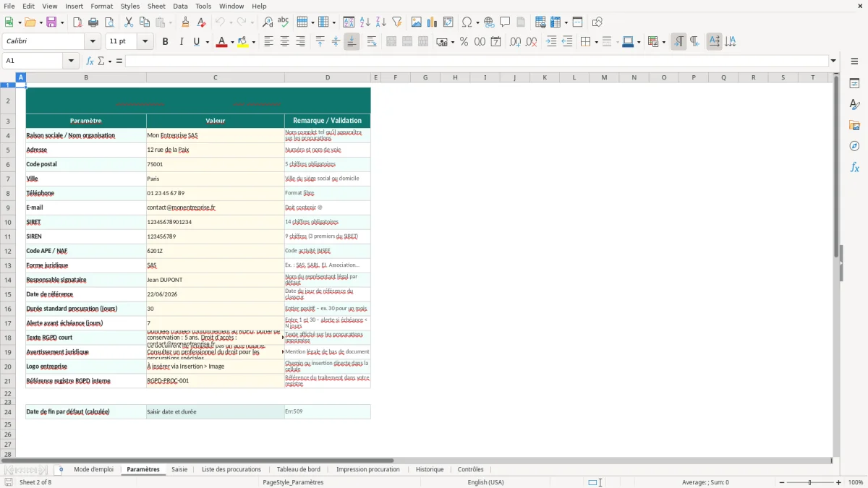Open Print Preview

109,22
